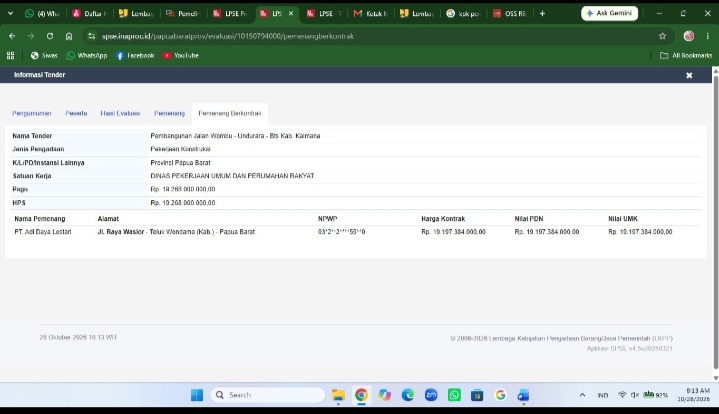Open the Facebook bookmark shortcut
The height and width of the screenshot is (414, 719).
(135, 55)
